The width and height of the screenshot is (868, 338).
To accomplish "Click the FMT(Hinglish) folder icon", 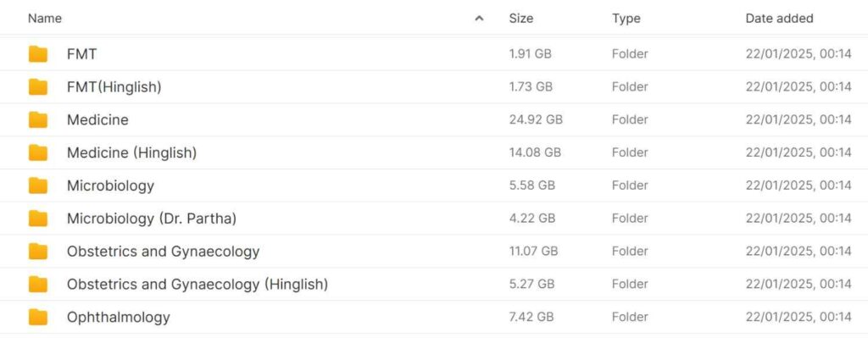I will click(38, 87).
